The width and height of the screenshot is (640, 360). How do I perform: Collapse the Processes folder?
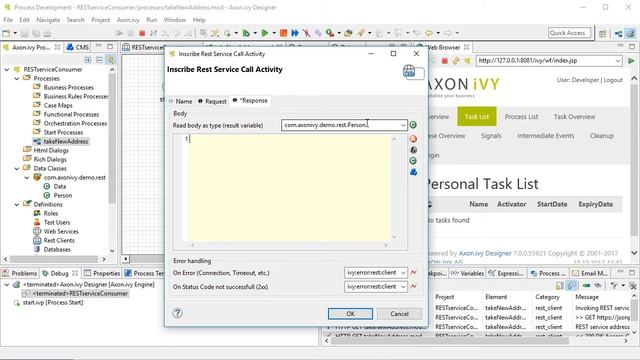[17, 78]
